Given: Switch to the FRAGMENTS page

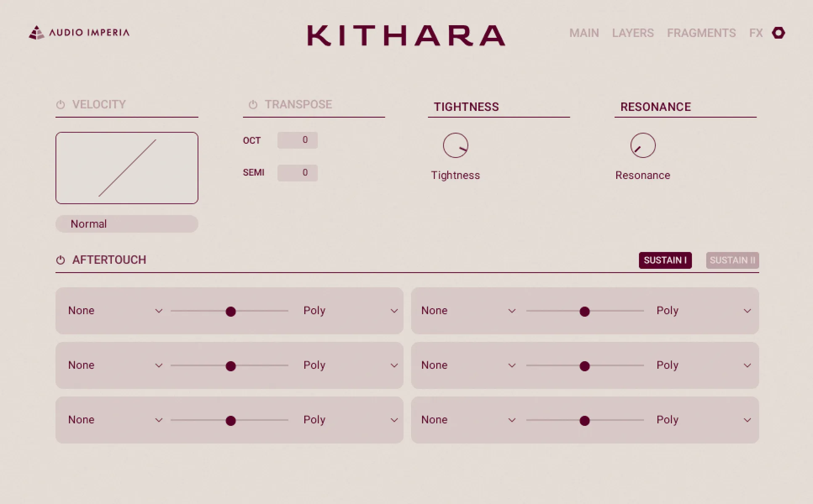Looking at the screenshot, I should point(702,33).
